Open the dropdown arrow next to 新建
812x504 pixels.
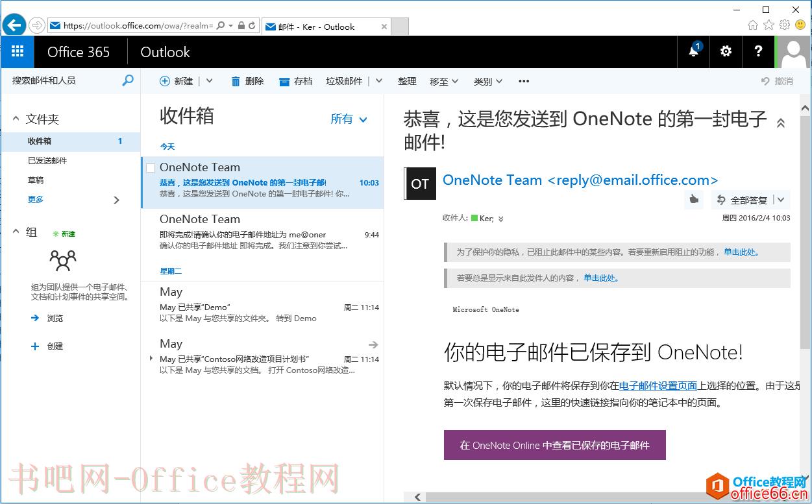tap(209, 81)
